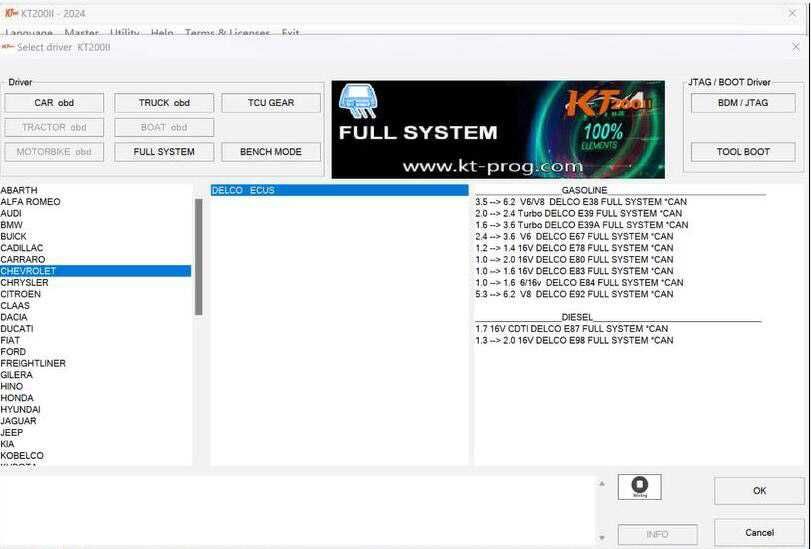811x549 pixels.
Task: Select GILERA in the brand list
Action: pos(96,375)
